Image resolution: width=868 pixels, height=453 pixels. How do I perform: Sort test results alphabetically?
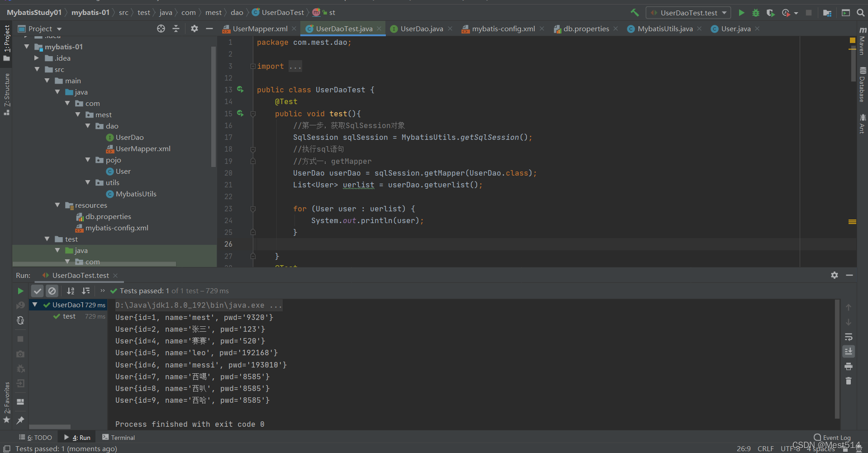(x=71, y=291)
